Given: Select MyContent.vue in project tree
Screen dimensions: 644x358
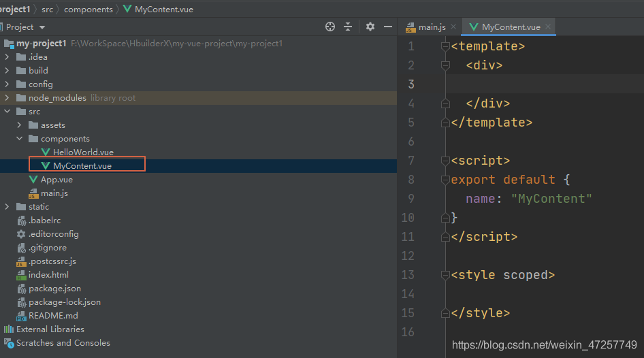Looking at the screenshot, I should (82, 166).
